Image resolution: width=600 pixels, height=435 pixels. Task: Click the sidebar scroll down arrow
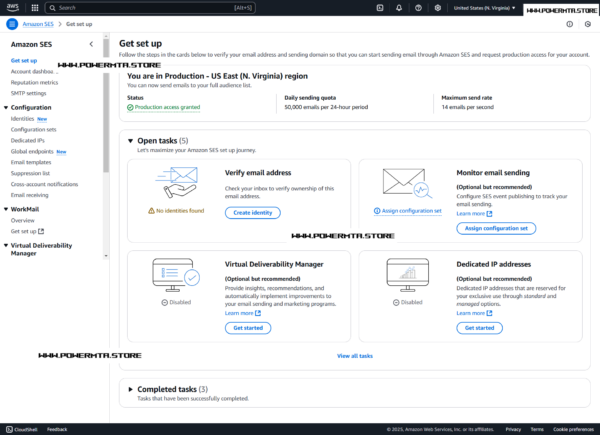[x=106, y=256]
